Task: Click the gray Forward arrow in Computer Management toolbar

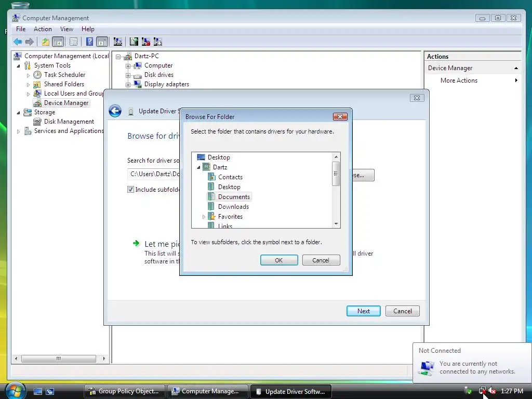Action: pyautogui.click(x=30, y=42)
